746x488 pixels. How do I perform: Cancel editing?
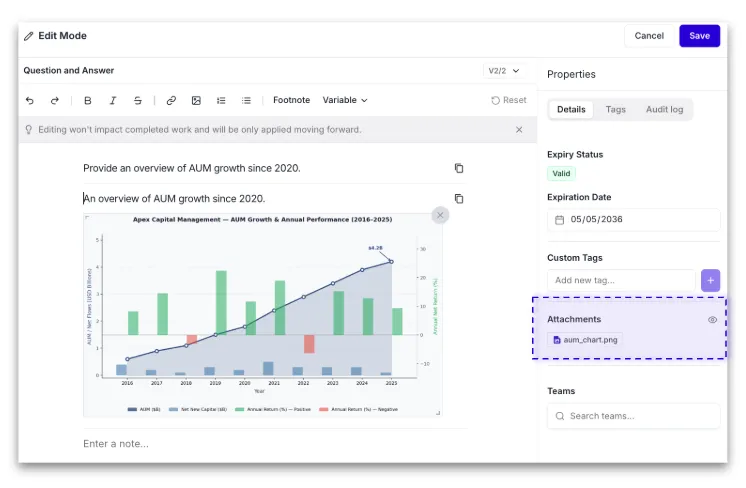[x=649, y=36]
